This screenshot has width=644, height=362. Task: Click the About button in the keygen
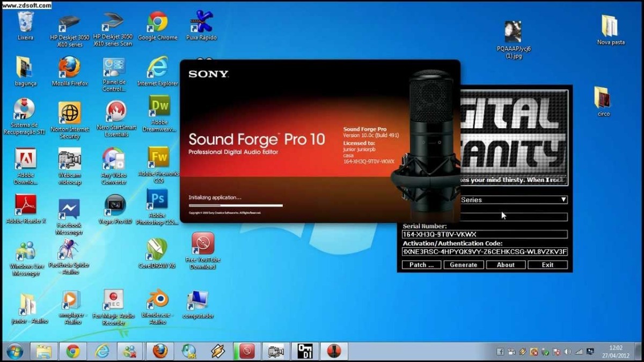[506, 265]
